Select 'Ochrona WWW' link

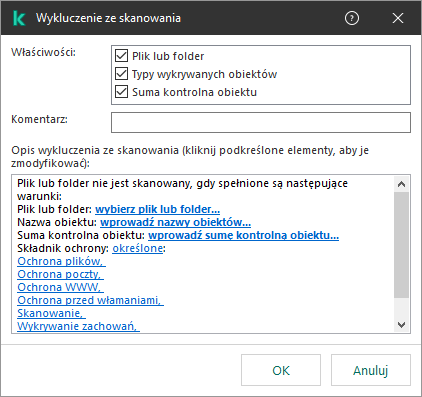tap(60, 287)
